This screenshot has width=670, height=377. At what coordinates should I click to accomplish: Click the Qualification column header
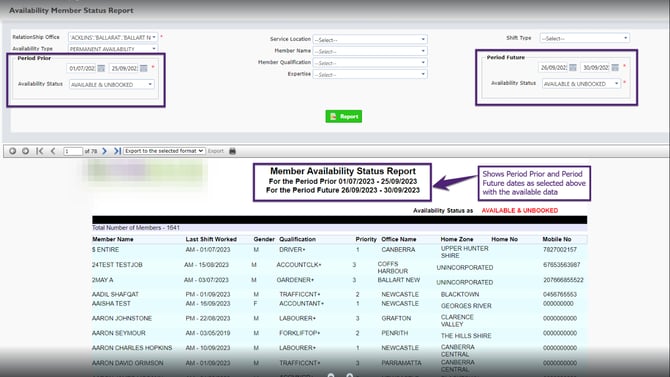point(297,239)
